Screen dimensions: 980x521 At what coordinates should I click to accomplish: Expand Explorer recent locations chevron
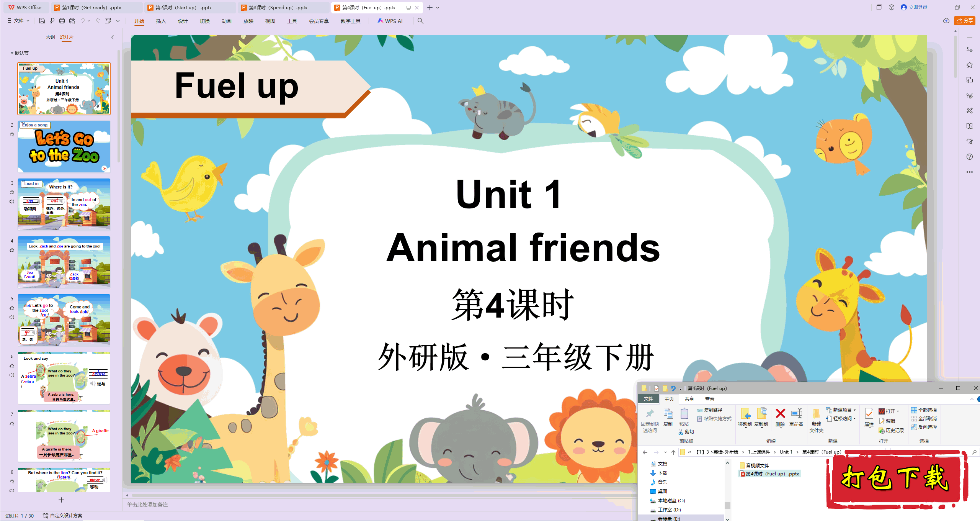[665, 452]
